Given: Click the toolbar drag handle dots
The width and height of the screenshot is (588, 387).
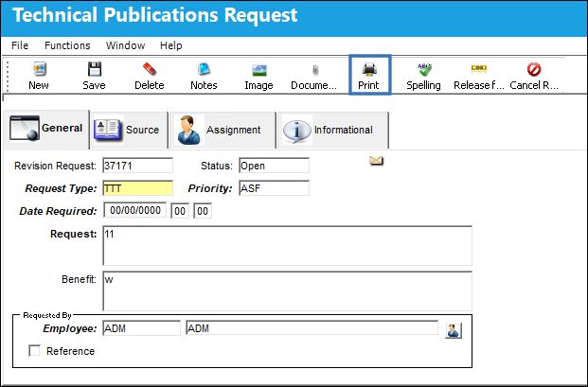Looking at the screenshot, I should click(x=8, y=77).
